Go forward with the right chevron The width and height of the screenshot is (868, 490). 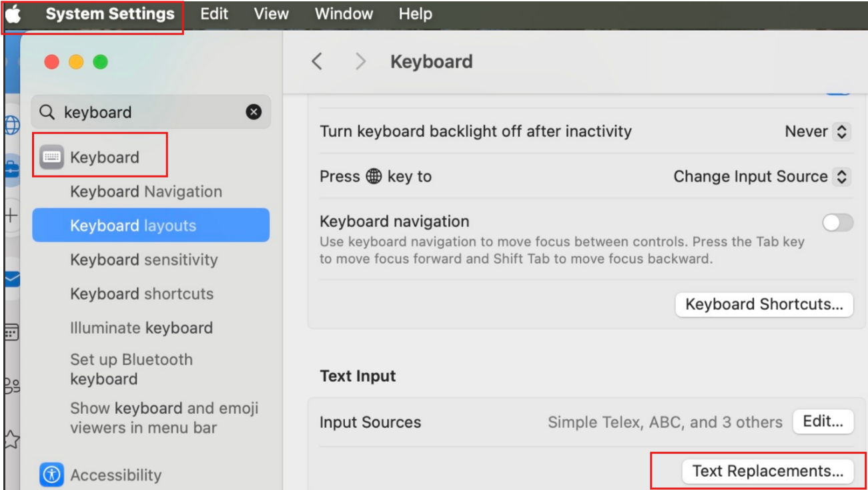tap(360, 61)
